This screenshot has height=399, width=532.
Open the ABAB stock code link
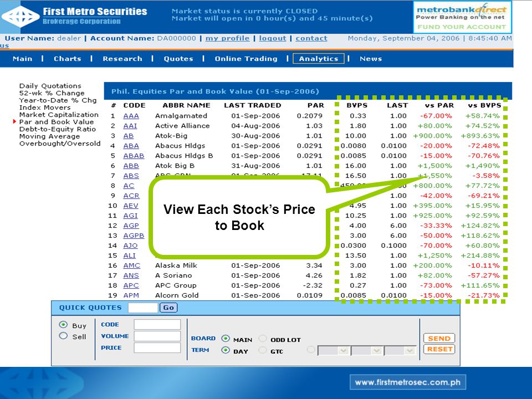(134, 156)
